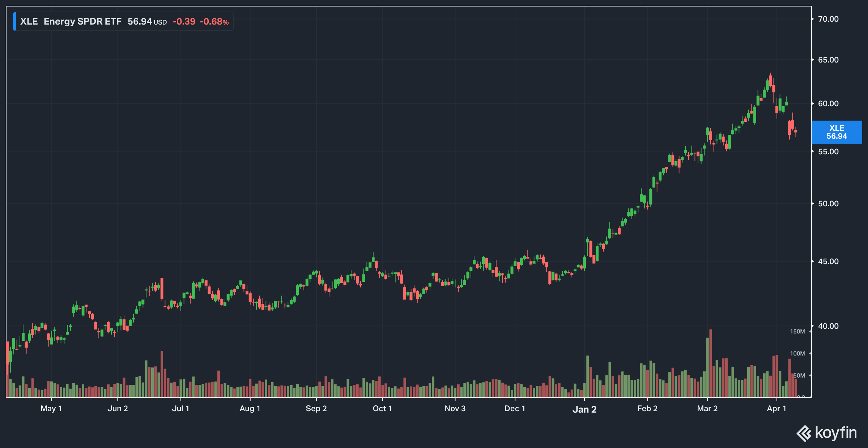This screenshot has height=448, width=868.
Task: Click the 40.00 price axis label
Action: [x=828, y=326]
